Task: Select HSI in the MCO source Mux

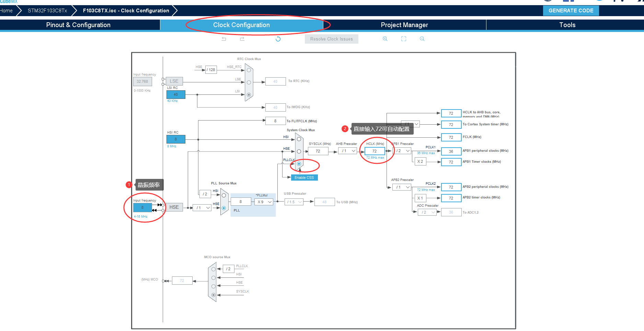Action: point(214,278)
